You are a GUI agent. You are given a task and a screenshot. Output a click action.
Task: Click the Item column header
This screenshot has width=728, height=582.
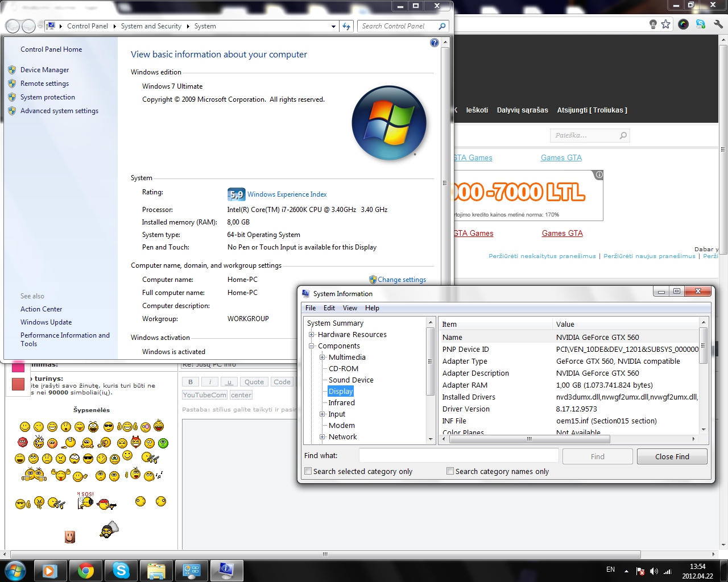(x=496, y=325)
